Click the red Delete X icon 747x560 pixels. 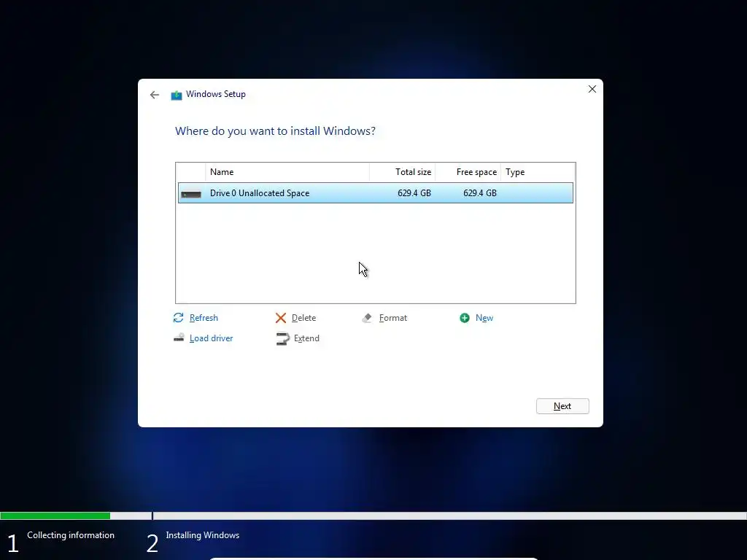pyautogui.click(x=281, y=318)
